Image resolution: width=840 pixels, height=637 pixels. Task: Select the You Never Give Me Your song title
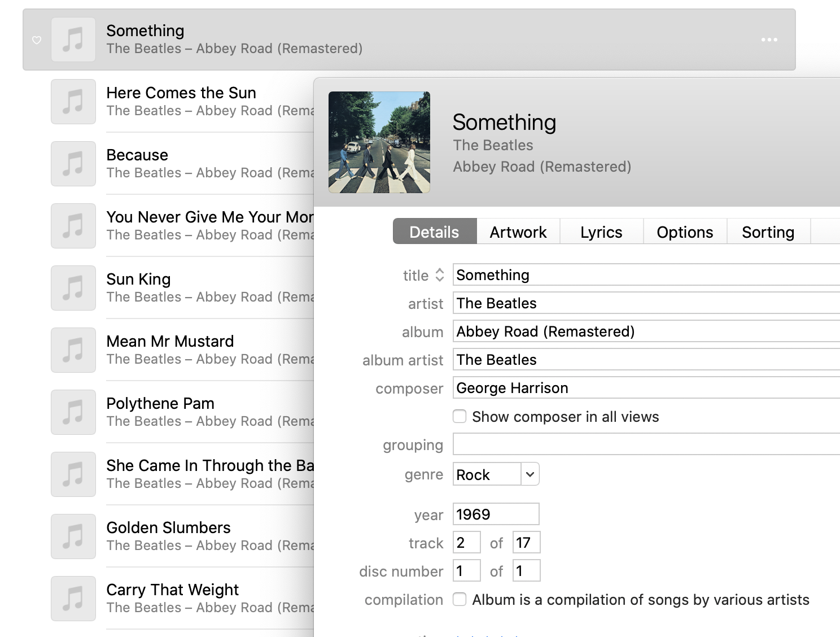pos(209,217)
